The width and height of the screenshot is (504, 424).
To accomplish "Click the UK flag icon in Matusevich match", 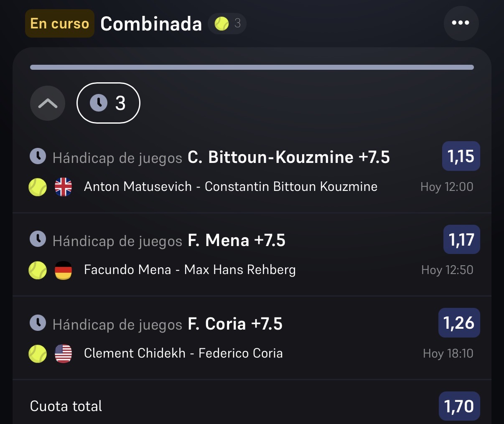I will tap(64, 187).
